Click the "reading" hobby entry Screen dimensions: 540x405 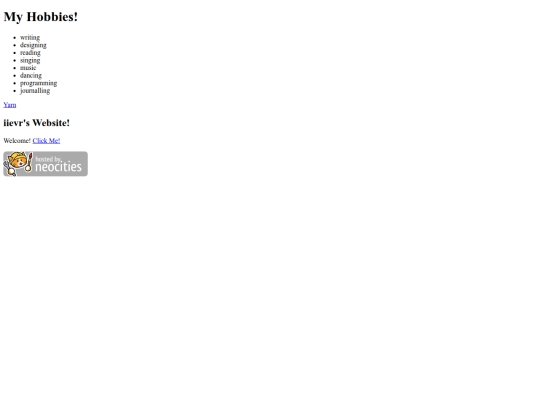[x=30, y=52]
